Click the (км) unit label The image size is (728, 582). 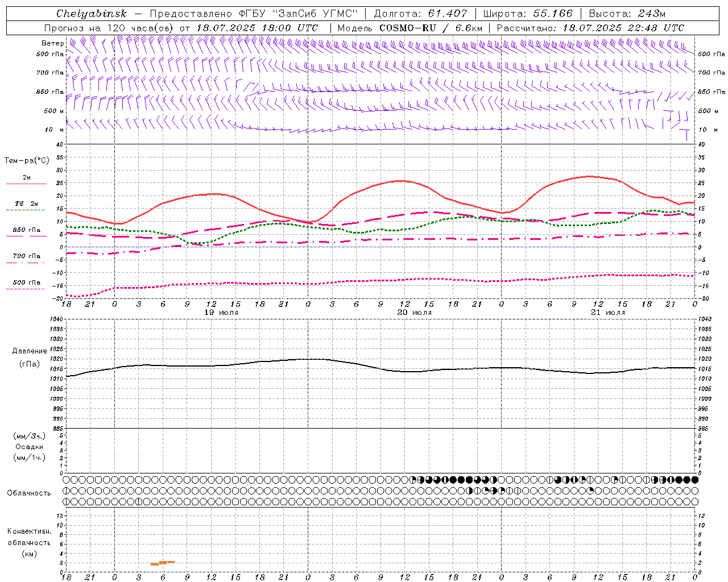pos(29,554)
